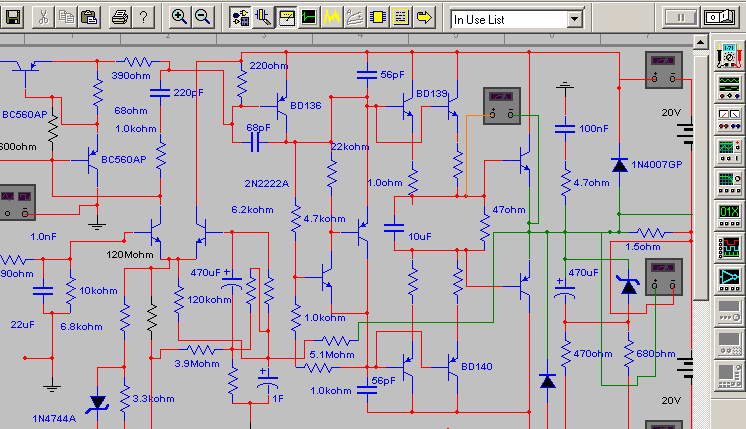The width and height of the screenshot is (746, 429).
Task: Paste from clipboard icon
Action: [x=88, y=18]
